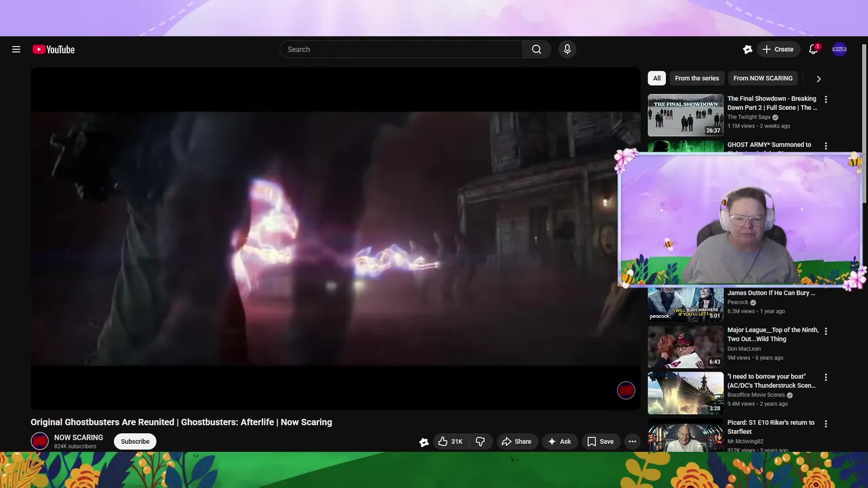The width and height of the screenshot is (868, 488).
Task: Click the search magnifier button
Action: (x=536, y=49)
